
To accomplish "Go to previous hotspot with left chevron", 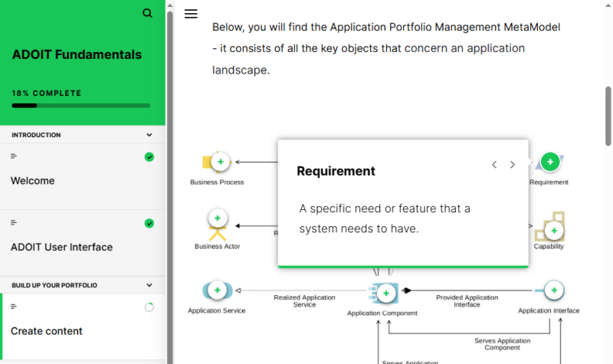I will pos(494,165).
